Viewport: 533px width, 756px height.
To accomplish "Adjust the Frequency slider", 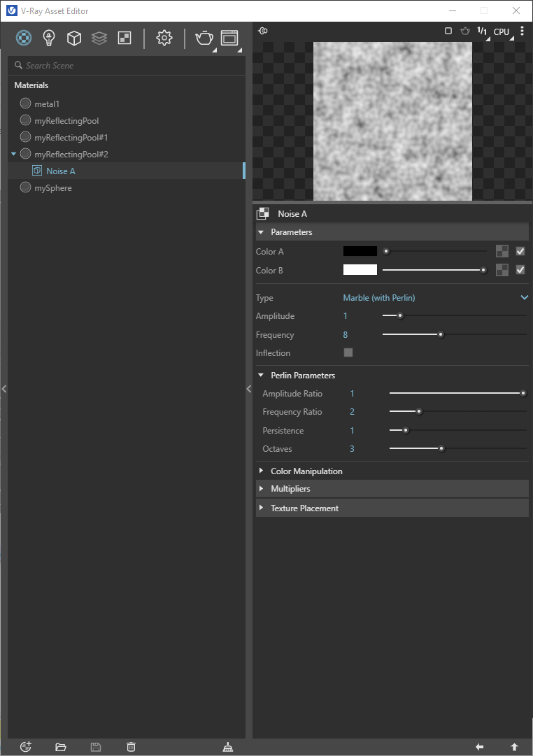I will pos(454,334).
